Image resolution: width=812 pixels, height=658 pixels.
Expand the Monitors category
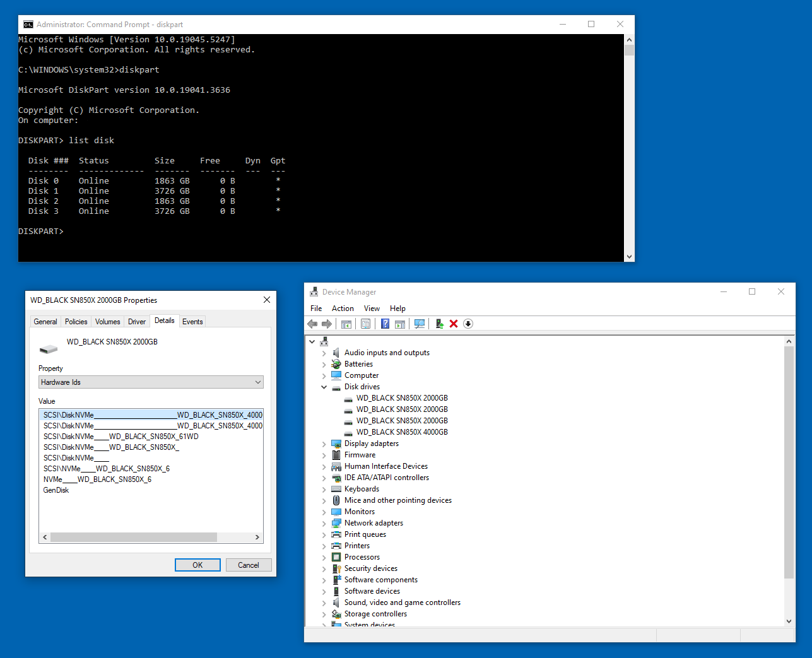[x=324, y=512]
